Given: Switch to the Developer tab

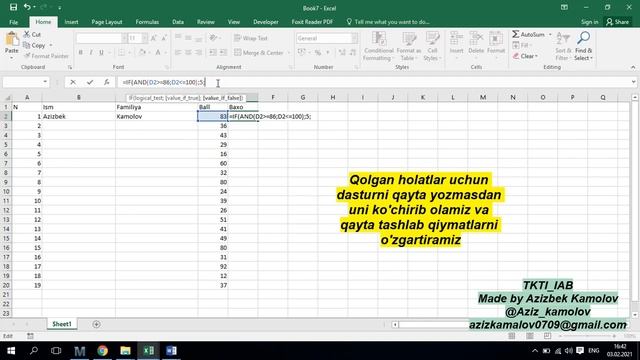Looking at the screenshot, I should pyautogui.click(x=266, y=22).
